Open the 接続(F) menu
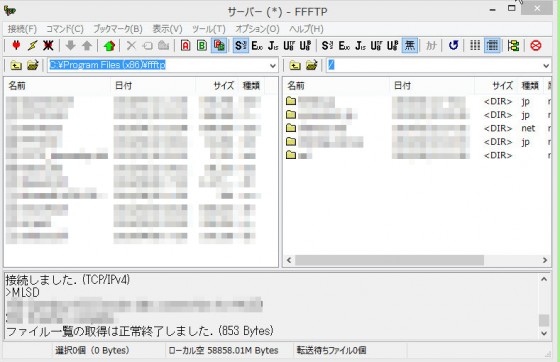The height and width of the screenshot is (362, 560). tap(22, 29)
